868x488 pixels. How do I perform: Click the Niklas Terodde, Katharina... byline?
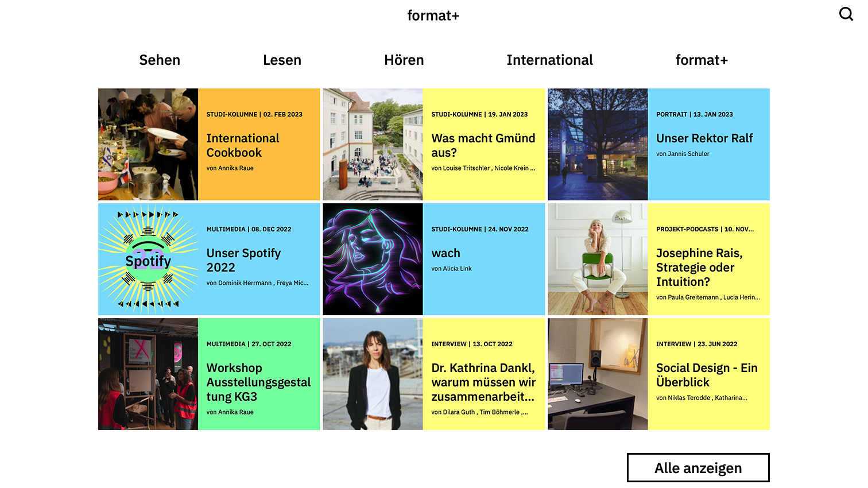[x=702, y=398]
